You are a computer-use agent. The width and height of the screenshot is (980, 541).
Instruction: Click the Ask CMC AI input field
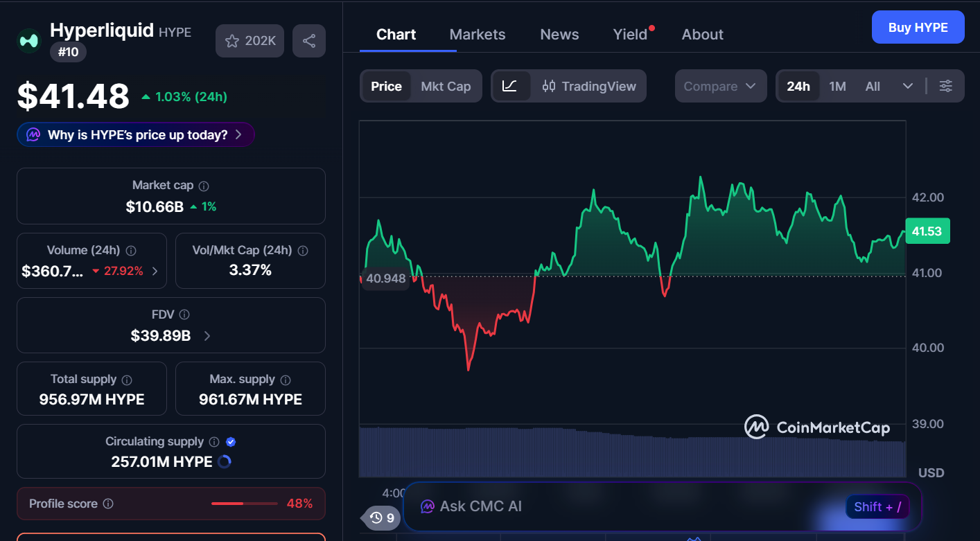624,506
